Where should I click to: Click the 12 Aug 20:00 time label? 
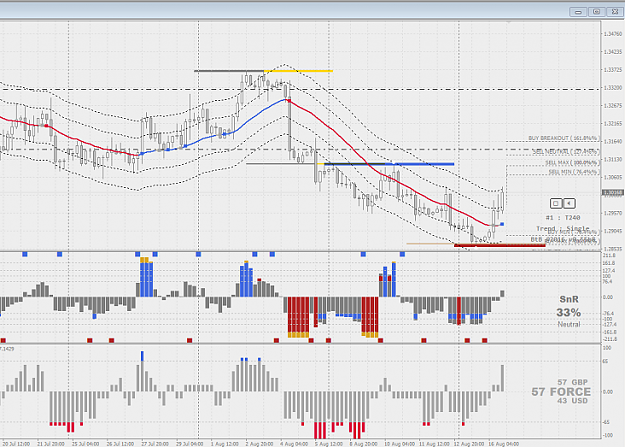[469, 443]
